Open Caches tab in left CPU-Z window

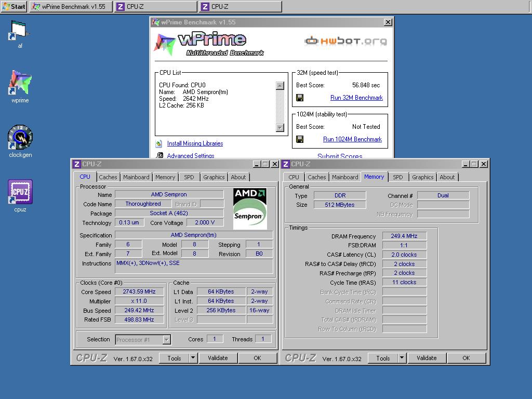(x=108, y=177)
